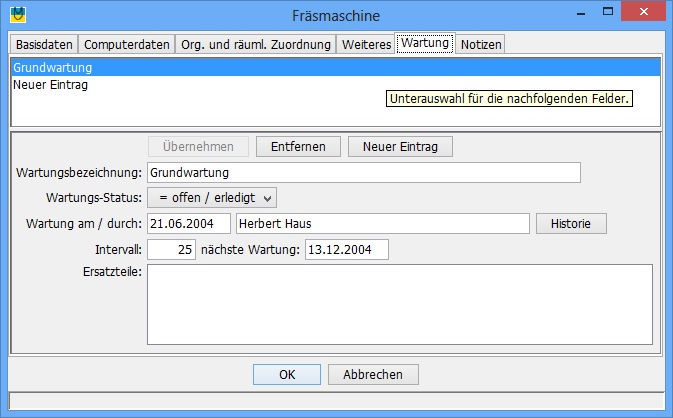
Task: Select the Neuer Eintrag list row
Action: (336, 85)
